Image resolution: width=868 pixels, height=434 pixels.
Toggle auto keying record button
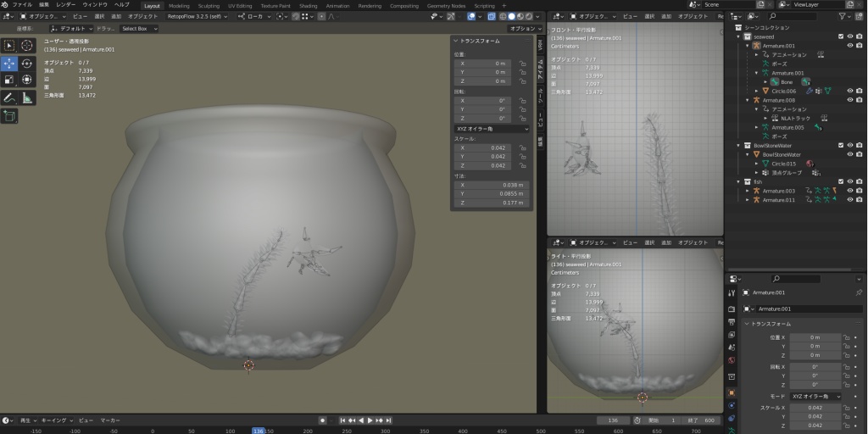coord(322,420)
